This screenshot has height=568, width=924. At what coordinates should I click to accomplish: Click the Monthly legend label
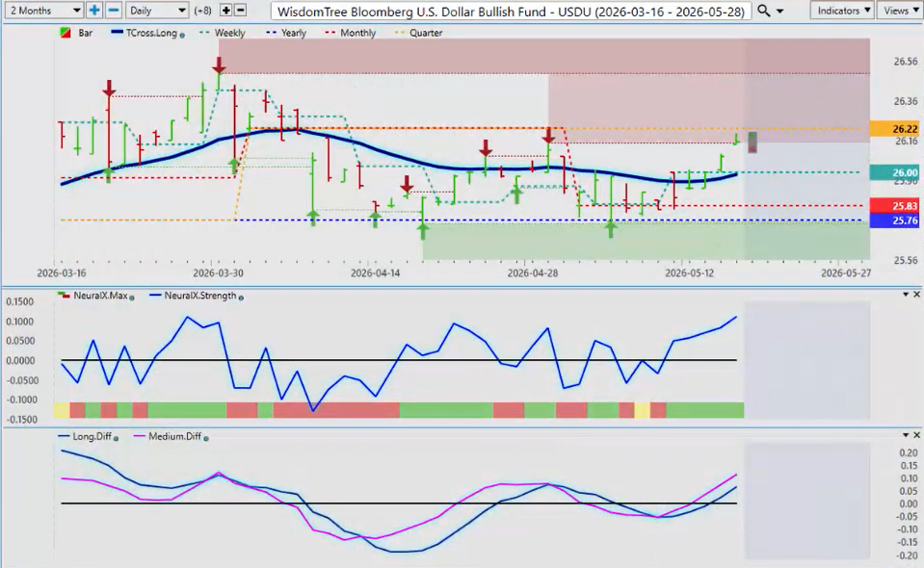coord(357,33)
